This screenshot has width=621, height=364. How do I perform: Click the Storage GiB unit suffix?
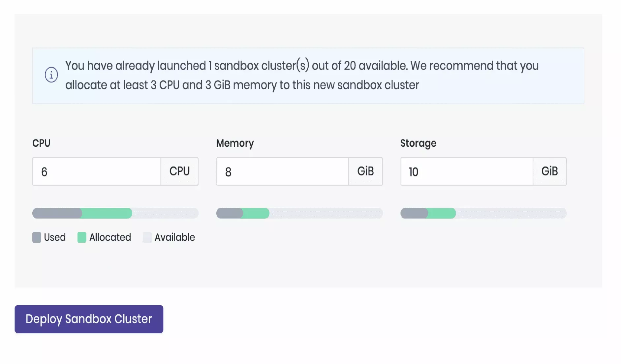pos(549,172)
